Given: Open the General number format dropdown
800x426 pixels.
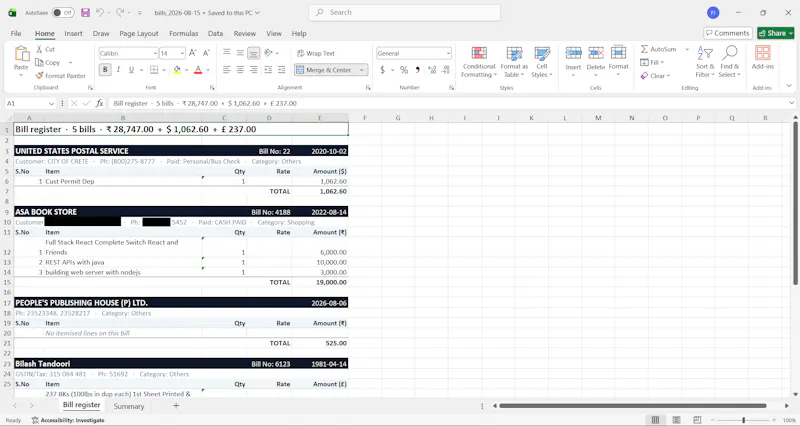Looking at the screenshot, I should point(448,53).
